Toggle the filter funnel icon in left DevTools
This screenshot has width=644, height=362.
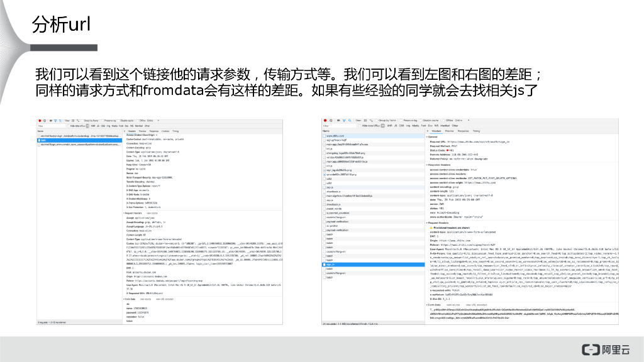coord(55,121)
